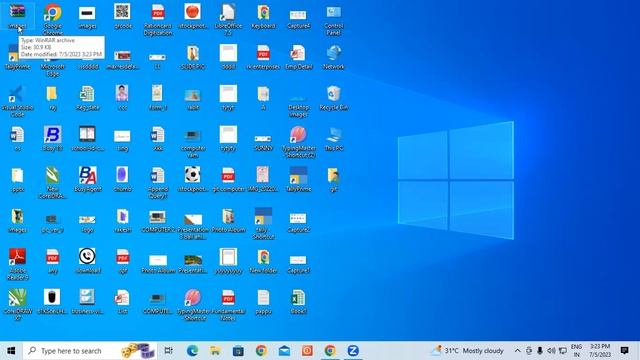This screenshot has width=640, height=360.
Task: Open the Keyboard desktop icon
Action: [263, 16]
